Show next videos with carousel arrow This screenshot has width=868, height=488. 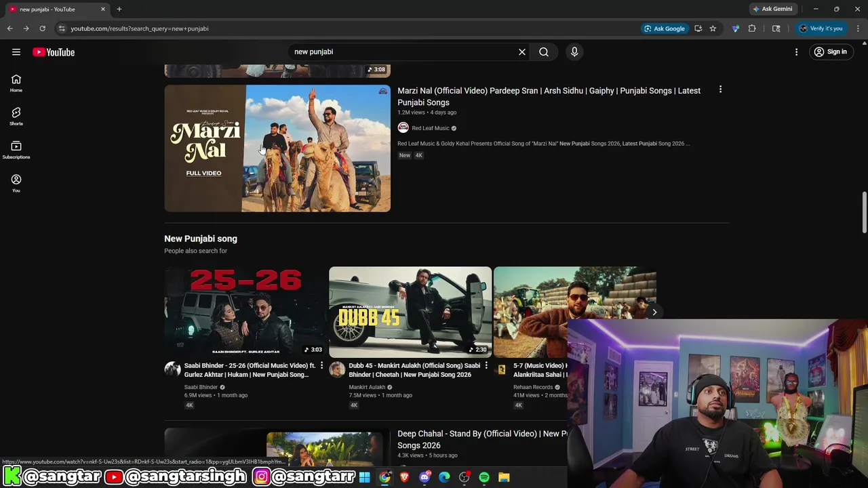click(654, 312)
